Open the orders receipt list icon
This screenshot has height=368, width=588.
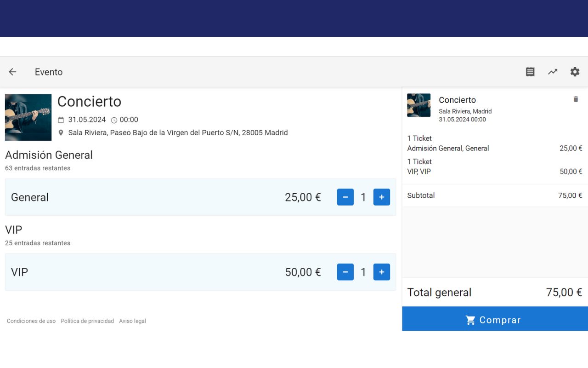point(530,72)
